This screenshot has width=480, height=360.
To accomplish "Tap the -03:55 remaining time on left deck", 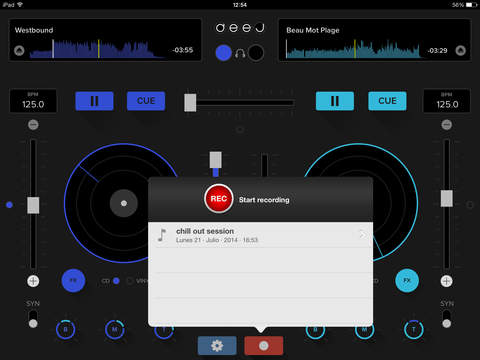I will click(183, 50).
